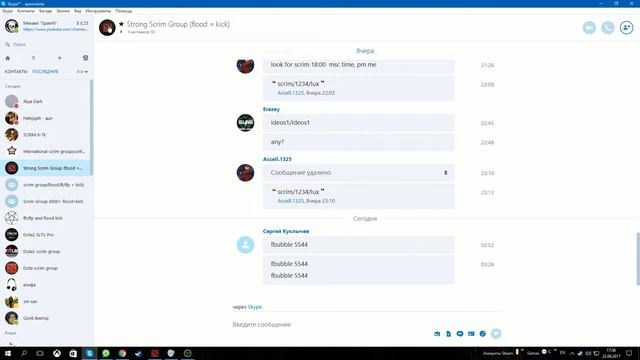Start a voice call with the group
This screenshot has height=360, width=640.
(x=608, y=28)
